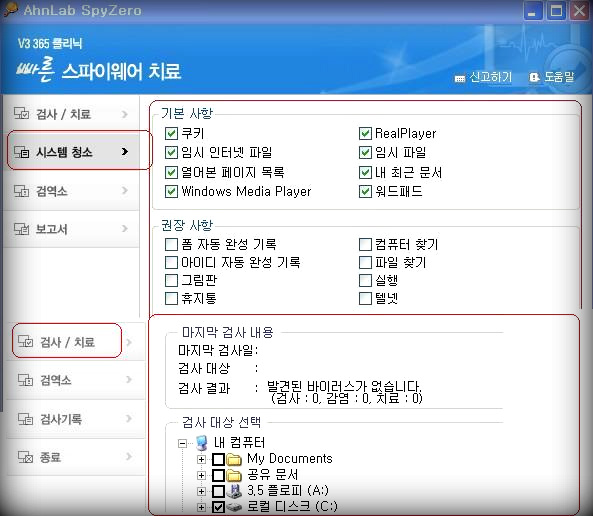Uncheck the 내 최근 문서 checkbox
This screenshot has width=593, height=516.
tap(365, 173)
